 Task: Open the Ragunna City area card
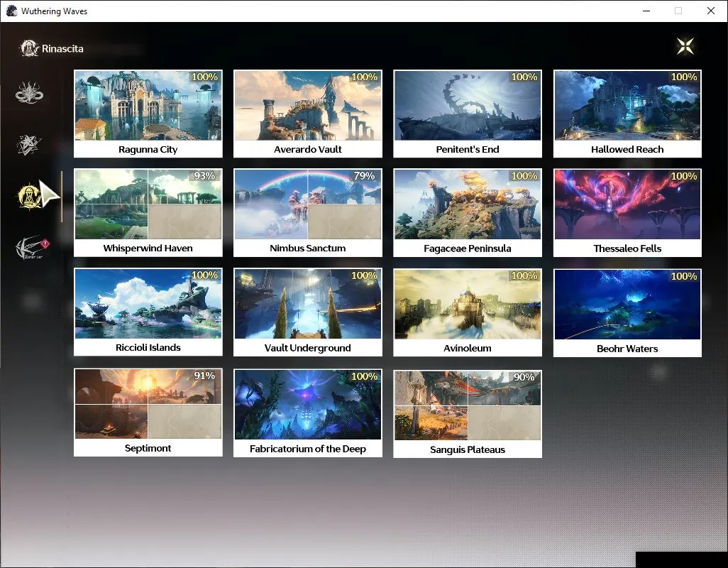(x=148, y=114)
